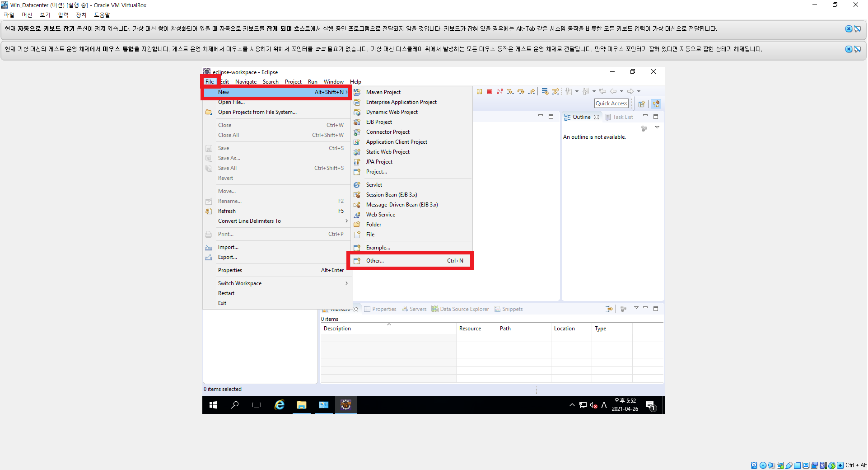Click the Open Perspective toolbar icon
Screen dimensions: 868x470
[642, 104]
